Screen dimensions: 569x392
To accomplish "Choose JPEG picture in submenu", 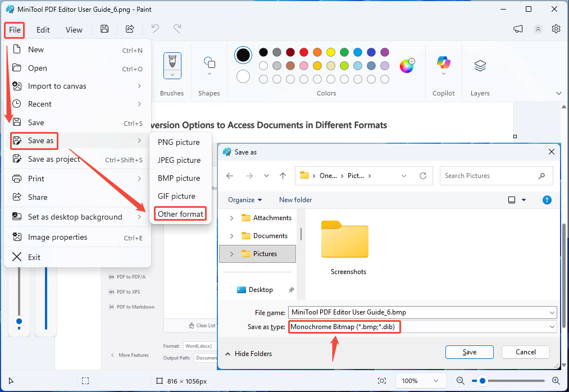I will point(180,160).
